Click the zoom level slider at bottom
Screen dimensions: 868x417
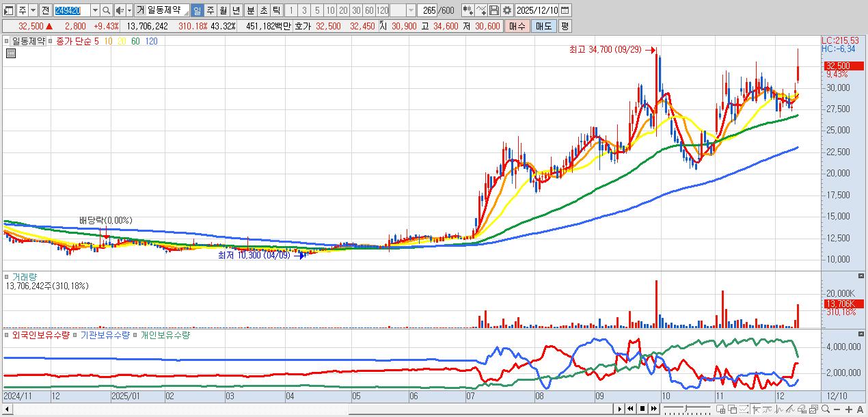686,409
